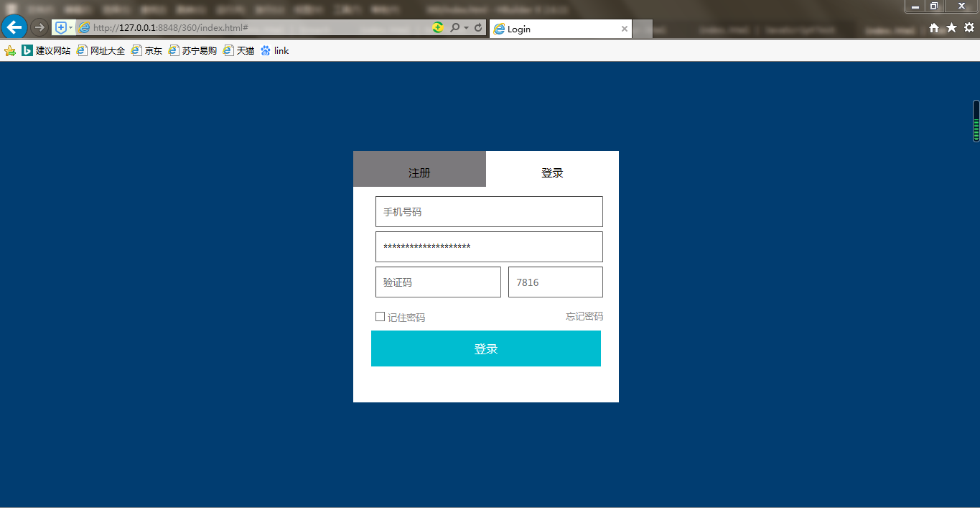This screenshot has height=508, width=980.
Task: Switch to the 注册 tab
Action: coord(419,172)
